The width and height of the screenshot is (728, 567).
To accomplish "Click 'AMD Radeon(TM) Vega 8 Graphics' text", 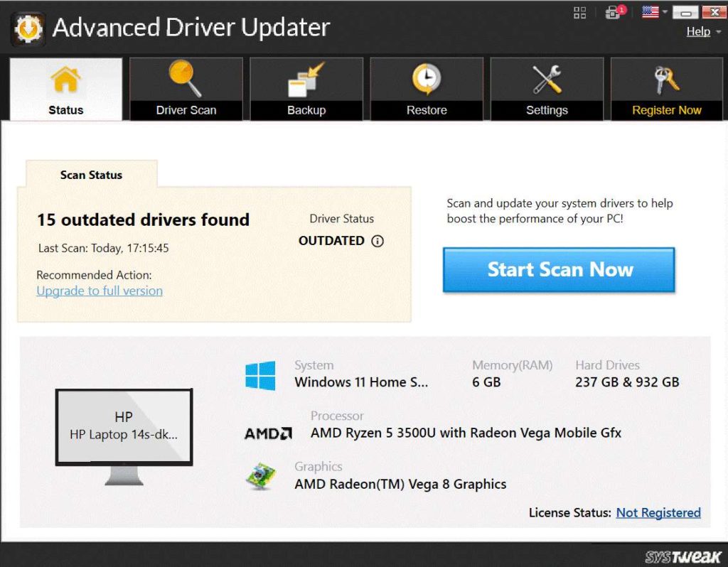I will 400,484.
